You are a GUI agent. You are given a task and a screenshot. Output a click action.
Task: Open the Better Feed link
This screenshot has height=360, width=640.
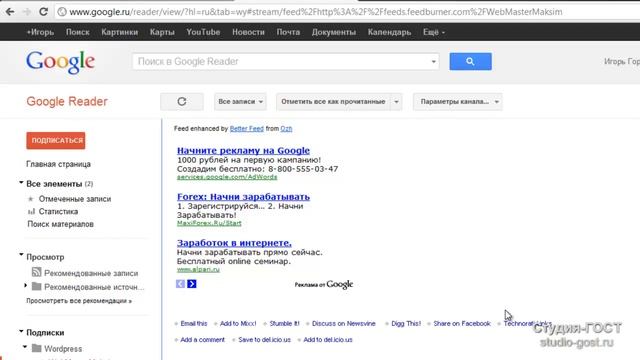click(x=247, y=129)
